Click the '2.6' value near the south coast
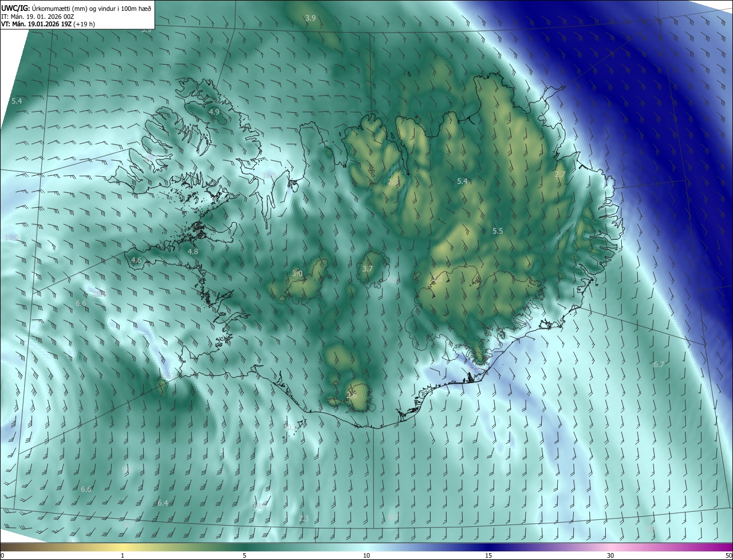This screenshot has width=733, height=560. 352,395
